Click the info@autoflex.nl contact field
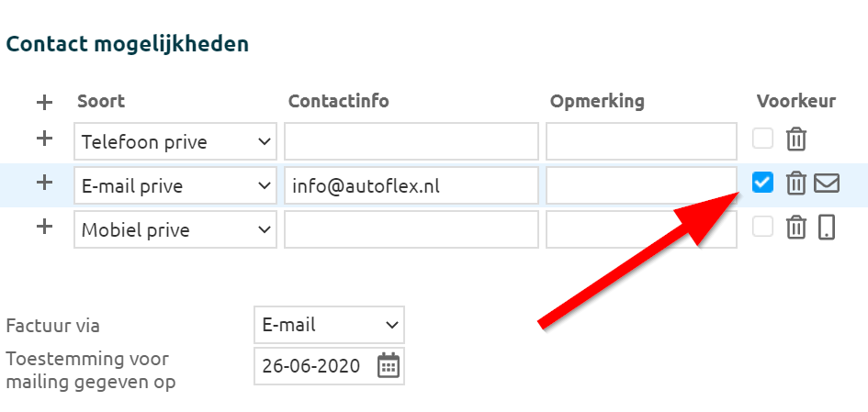868x412 pixels. pyautogui.click(x=411, y=186)
